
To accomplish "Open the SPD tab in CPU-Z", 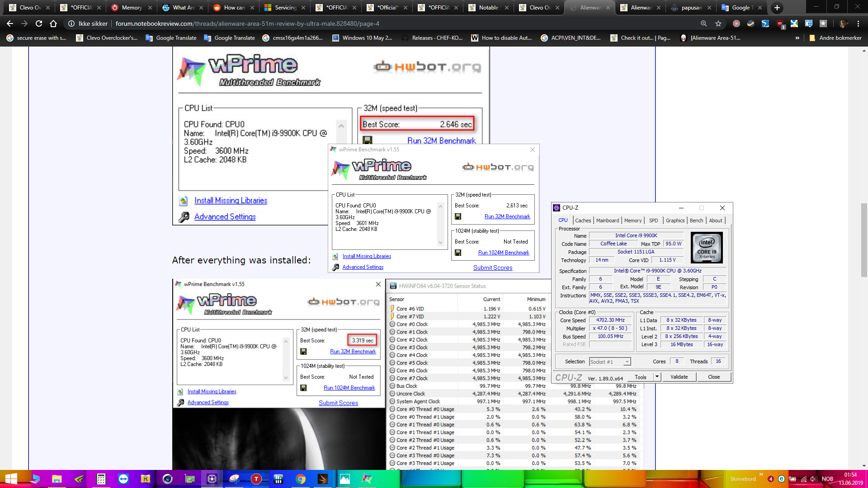I will (653, 221).
